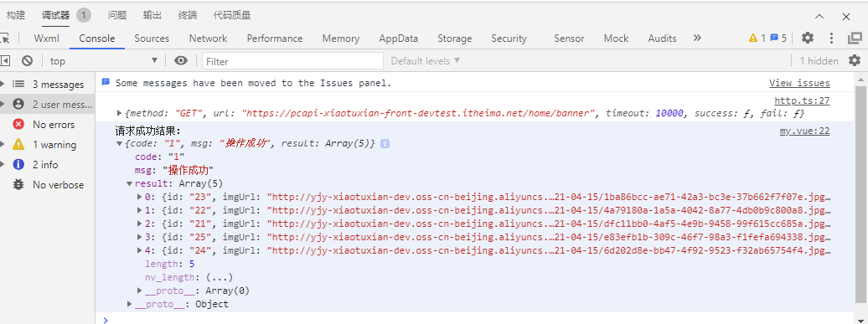This screenshot has height=324, width=868.
Task: Switch to the Sources tab
Action: point(152,39)
